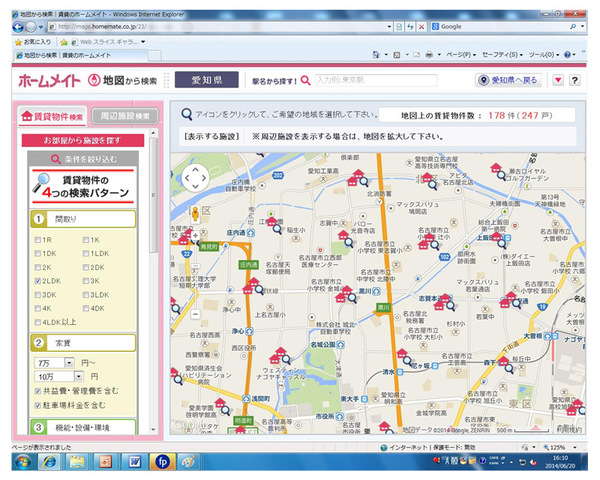600x480 pixels.
Task: Click the site help question mark button
Action: point(574,80)
